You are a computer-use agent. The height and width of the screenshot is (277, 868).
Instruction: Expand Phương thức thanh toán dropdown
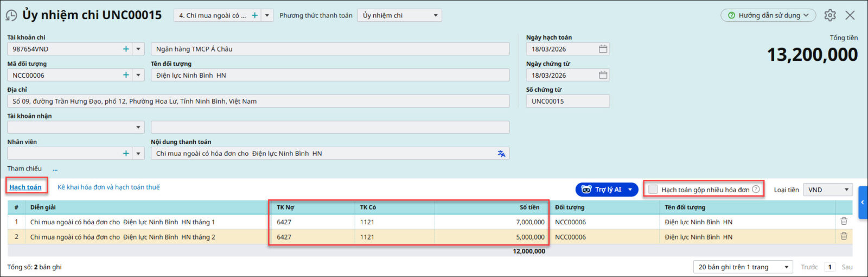coord(435,15)
